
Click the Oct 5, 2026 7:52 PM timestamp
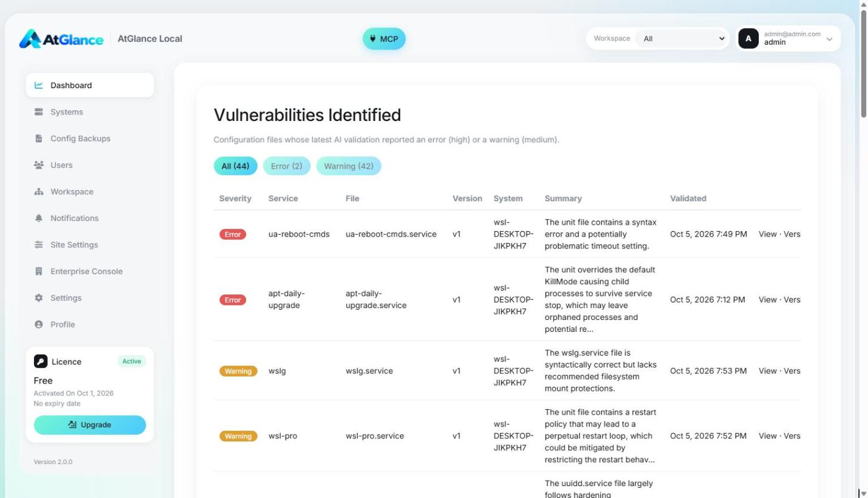click(708, 436)
